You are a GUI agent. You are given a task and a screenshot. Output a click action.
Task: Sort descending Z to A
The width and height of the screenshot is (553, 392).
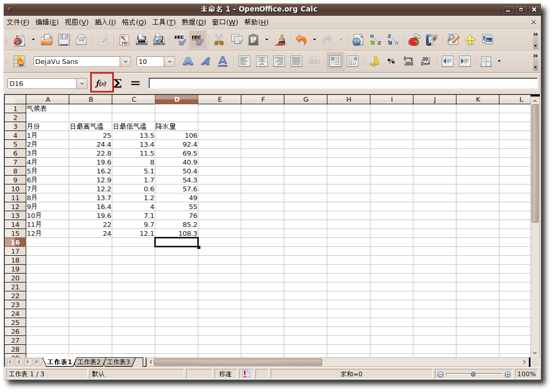pos(392,40)
